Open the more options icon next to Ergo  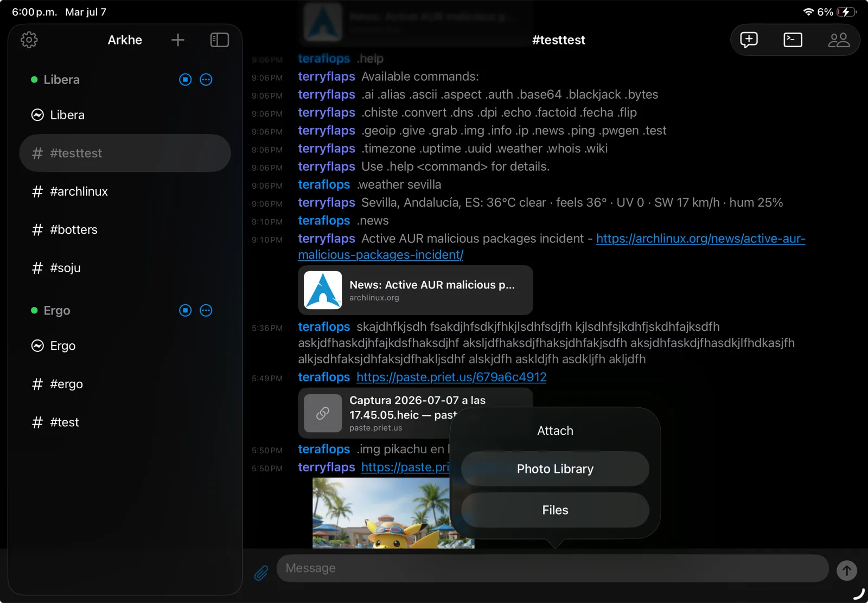206,311
